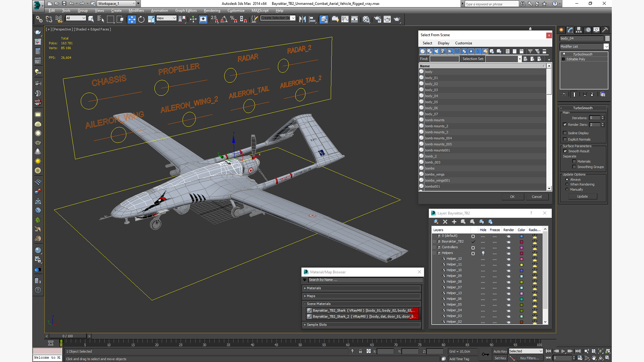Screen dimensions: 644x362
Task: Select the Move transform tool
Action: (131, 19)
